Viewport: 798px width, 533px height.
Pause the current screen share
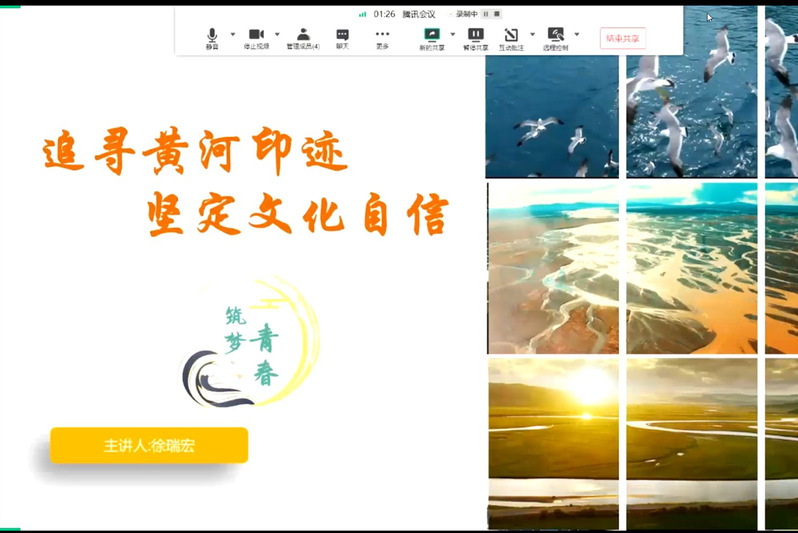[476, 37]
